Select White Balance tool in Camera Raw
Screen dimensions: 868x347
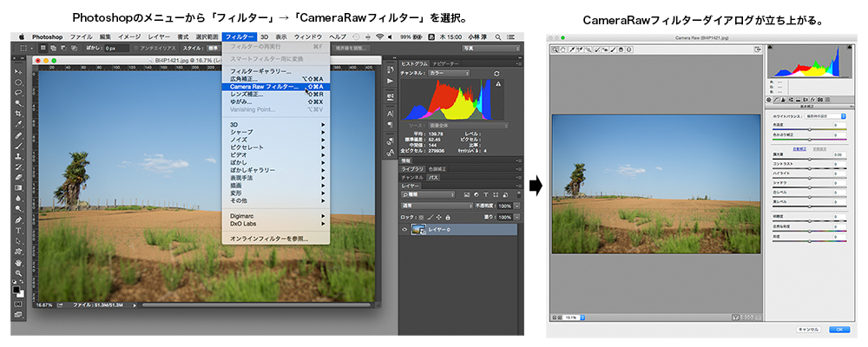(572, 49)
